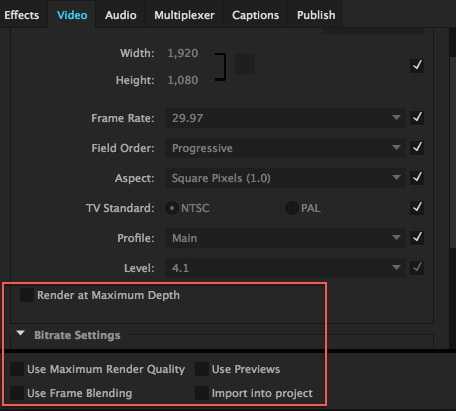Toggle match source checkbox beside Aspect

417,177
